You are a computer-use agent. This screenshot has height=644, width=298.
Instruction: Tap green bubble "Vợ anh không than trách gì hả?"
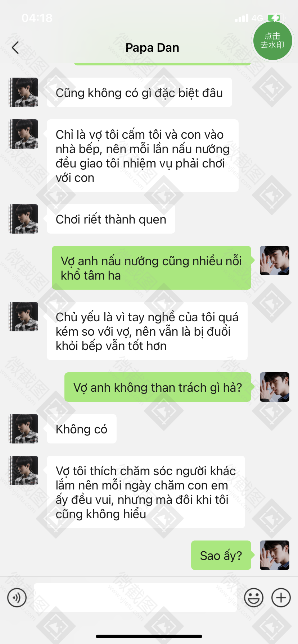coord(158,387)
